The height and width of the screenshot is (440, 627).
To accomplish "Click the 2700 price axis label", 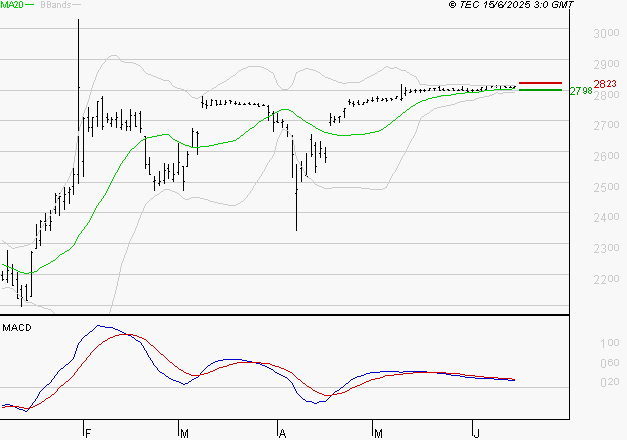I will [606, 125].
